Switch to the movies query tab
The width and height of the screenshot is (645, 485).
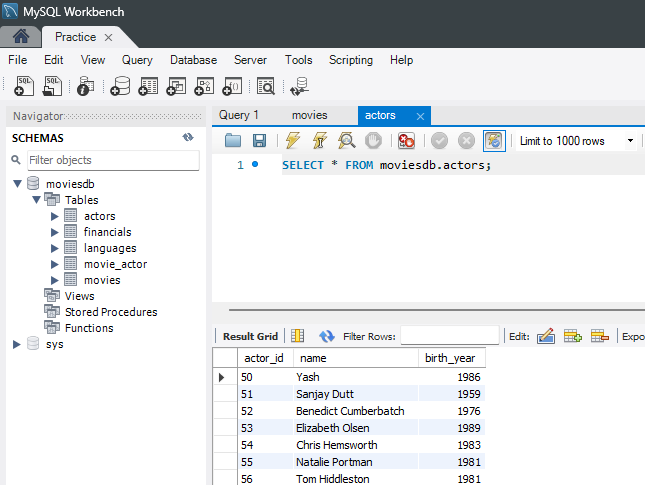click(309, 115)
